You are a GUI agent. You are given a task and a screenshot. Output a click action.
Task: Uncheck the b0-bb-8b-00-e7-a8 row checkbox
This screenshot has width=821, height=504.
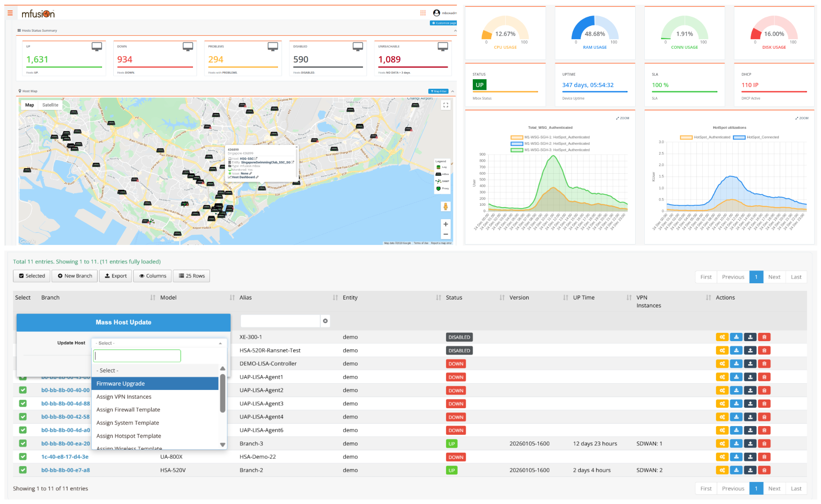[23, 470]
